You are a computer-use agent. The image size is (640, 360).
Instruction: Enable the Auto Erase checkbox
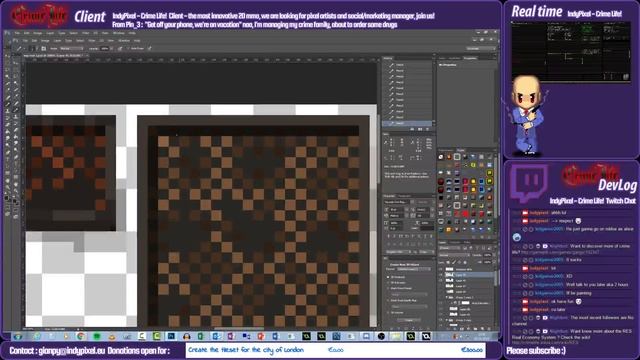pos(128,48)
